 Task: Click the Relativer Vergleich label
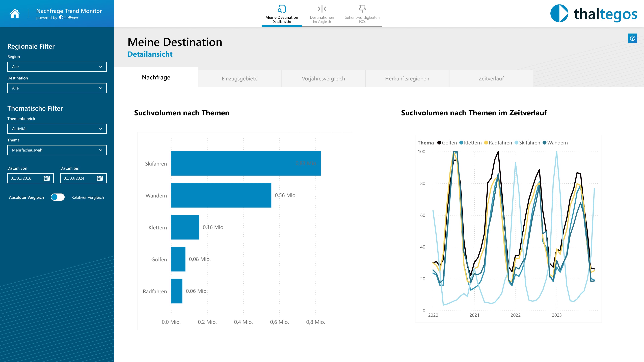tap(88, 197)
